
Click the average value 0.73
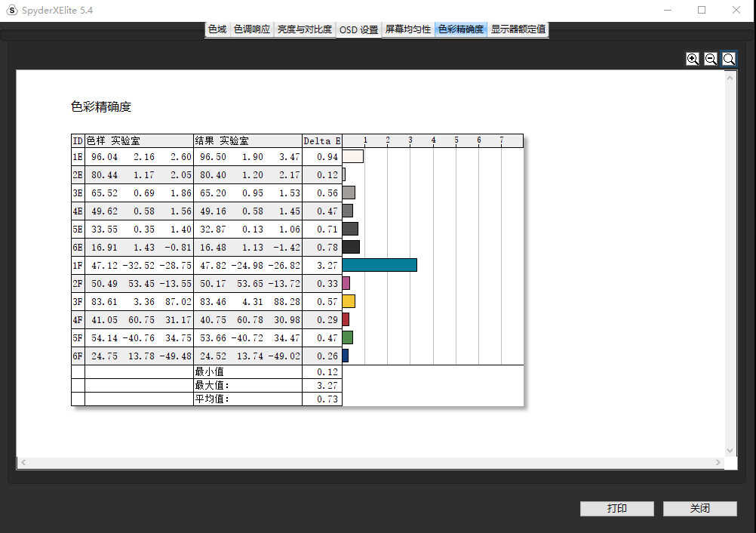(x=327, y=399)
